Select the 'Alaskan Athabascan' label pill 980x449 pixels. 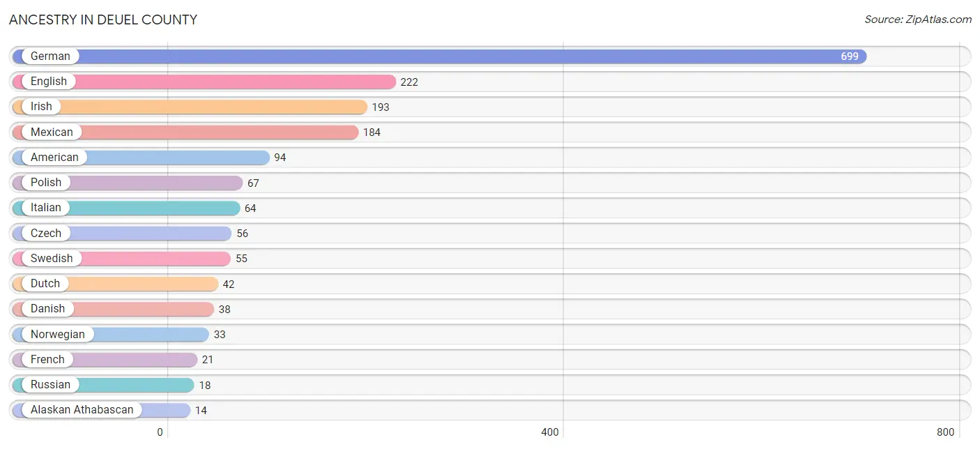pyautogui.click(x=82, y=410)
